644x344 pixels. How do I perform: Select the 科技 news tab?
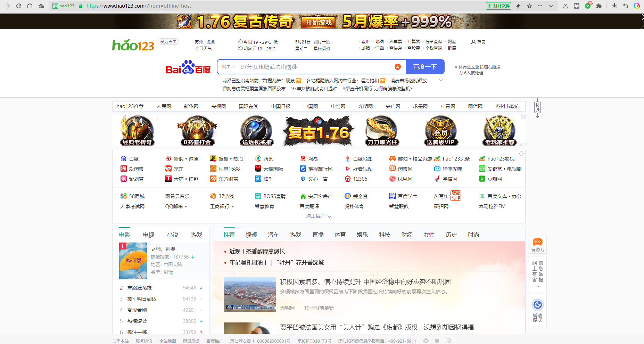[x=385, y=235]
